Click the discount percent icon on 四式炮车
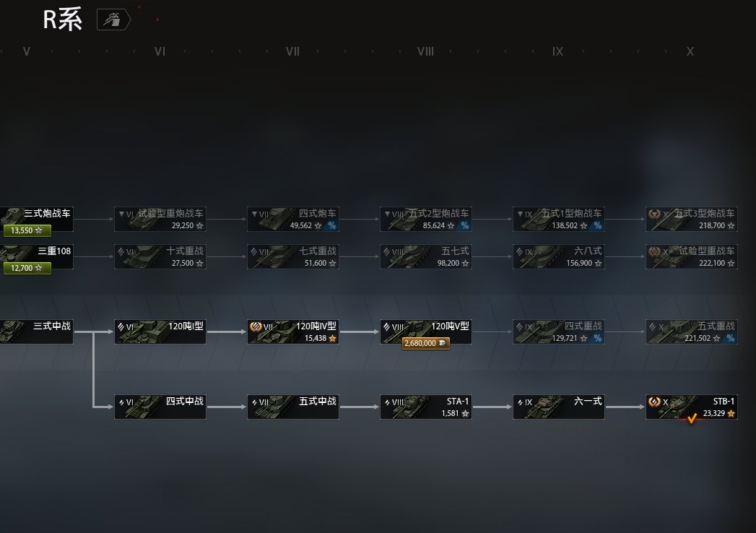Image resolution: width=756 pixels, height=533 pixels. point(331,225)
